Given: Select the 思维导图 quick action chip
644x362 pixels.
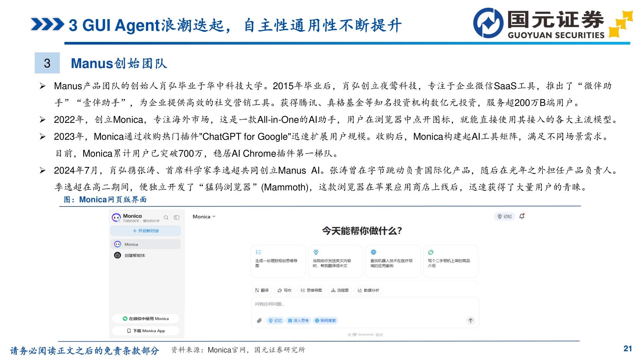Looking at the screenshot, I should [x=311, y=290].
